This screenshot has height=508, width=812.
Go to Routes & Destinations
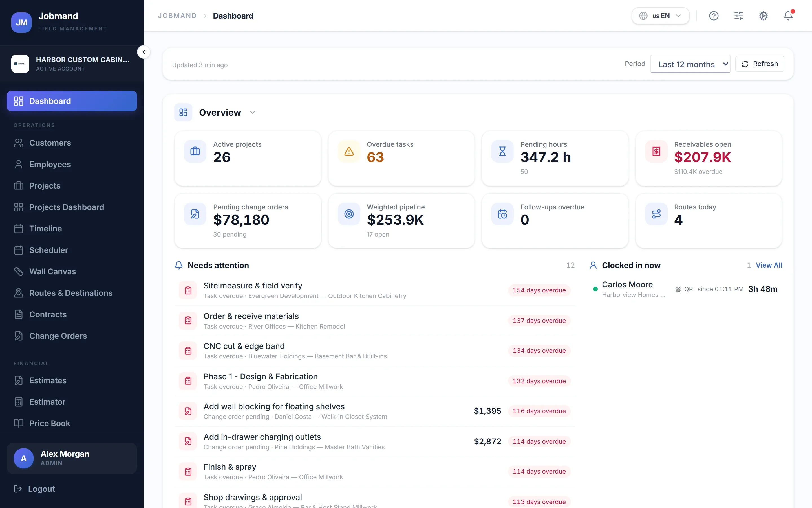tap(72, 293)
